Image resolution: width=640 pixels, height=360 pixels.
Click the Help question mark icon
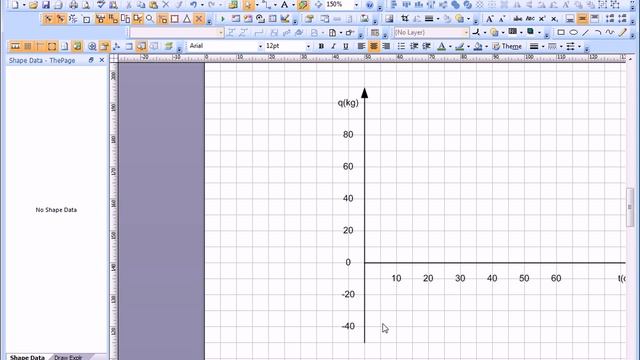(369, 5)
